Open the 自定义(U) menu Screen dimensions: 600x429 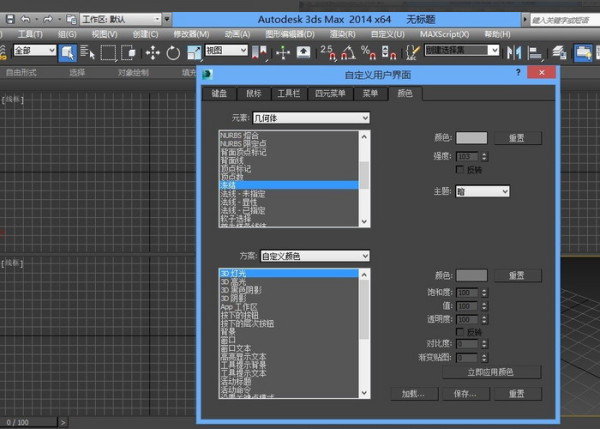pyautogui.click(x=387, y=34)
